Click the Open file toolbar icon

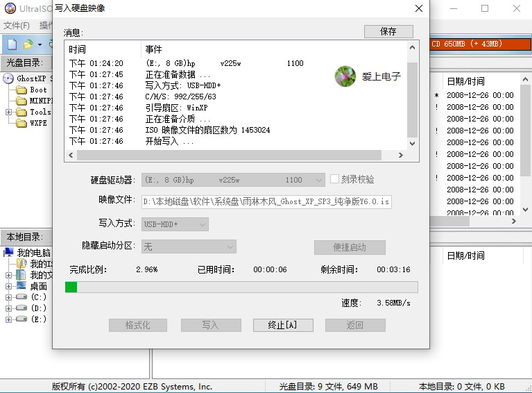coord(28,44)
